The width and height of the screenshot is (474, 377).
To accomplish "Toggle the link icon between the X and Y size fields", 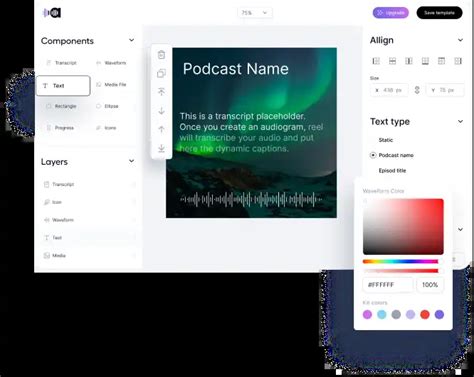I will [417, 90].
